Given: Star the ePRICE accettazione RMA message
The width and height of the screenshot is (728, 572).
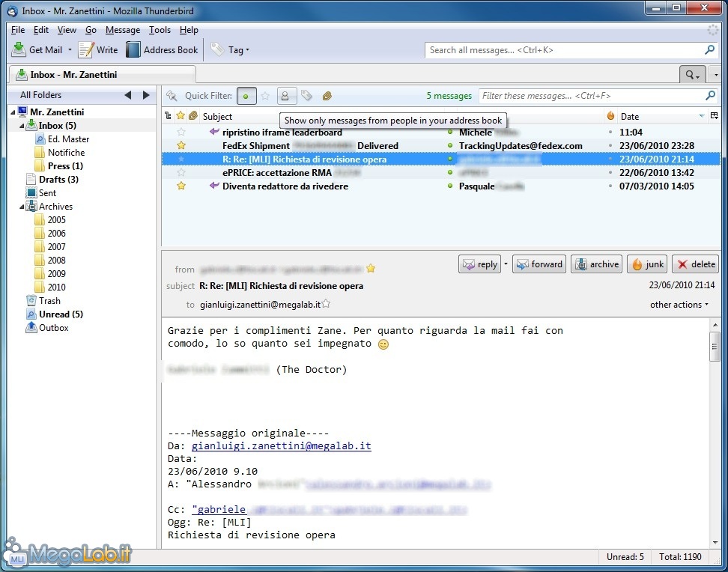Looking at the screenshot, I should [181, 173].
